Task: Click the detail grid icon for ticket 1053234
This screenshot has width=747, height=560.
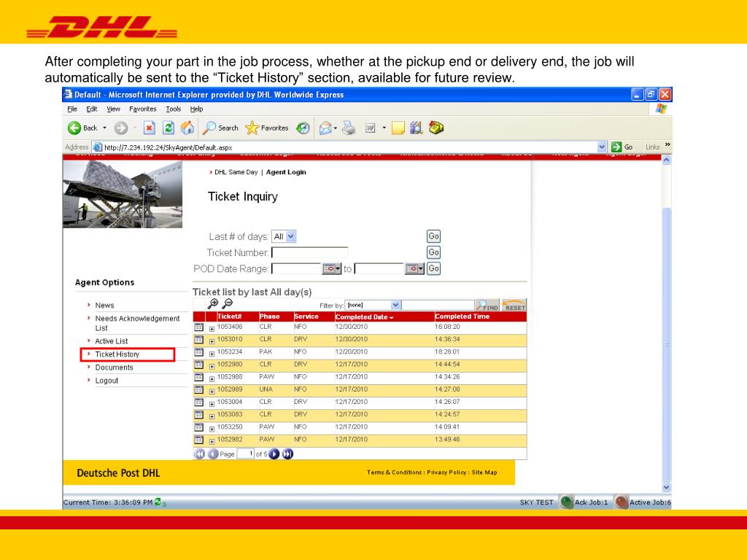Action: (198, 352)
